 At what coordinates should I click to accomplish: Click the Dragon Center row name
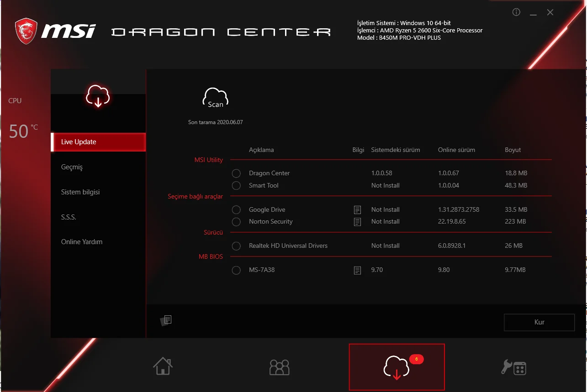tap(270, 173)
